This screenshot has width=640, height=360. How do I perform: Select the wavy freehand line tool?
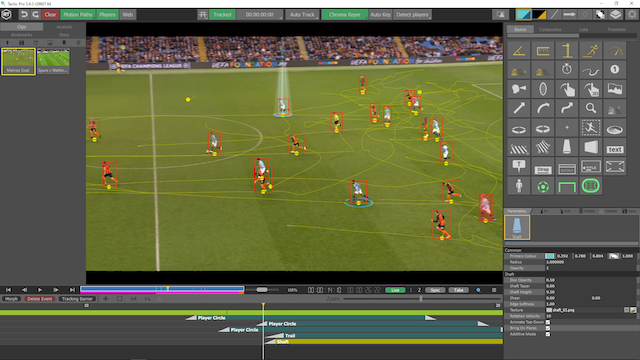[591, 70]
